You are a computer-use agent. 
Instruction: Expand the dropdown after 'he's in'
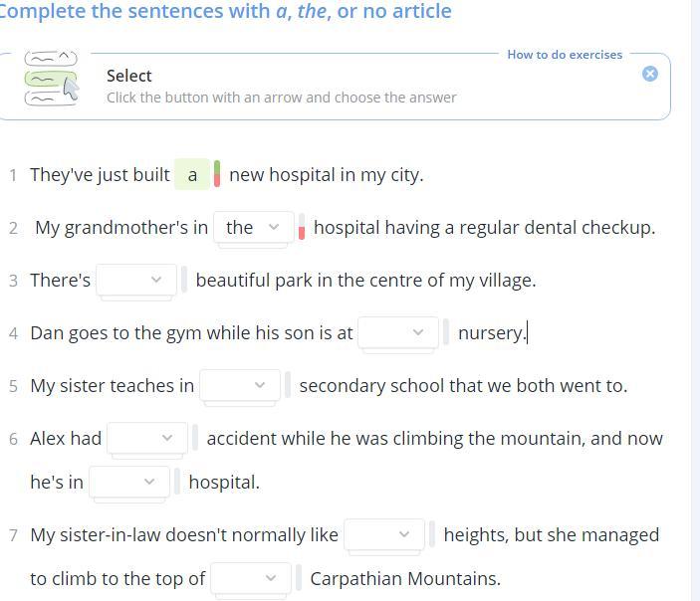click(129, 483)
